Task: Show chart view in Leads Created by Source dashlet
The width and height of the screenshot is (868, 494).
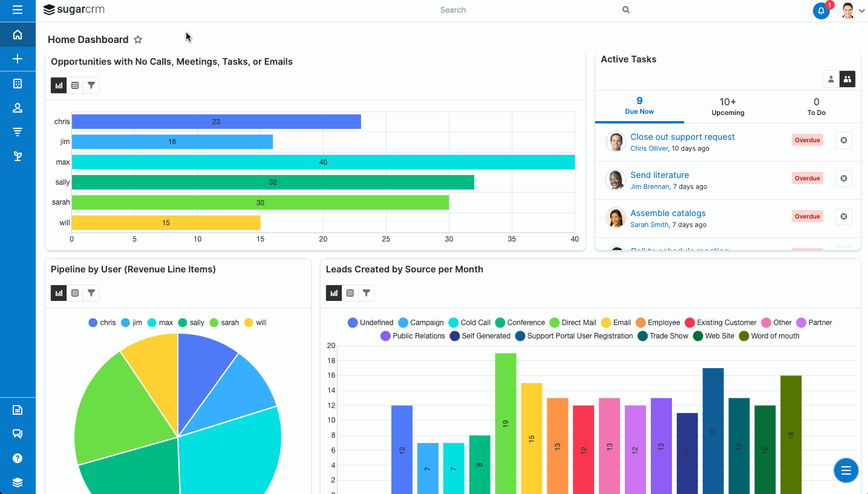Action: 334,293
